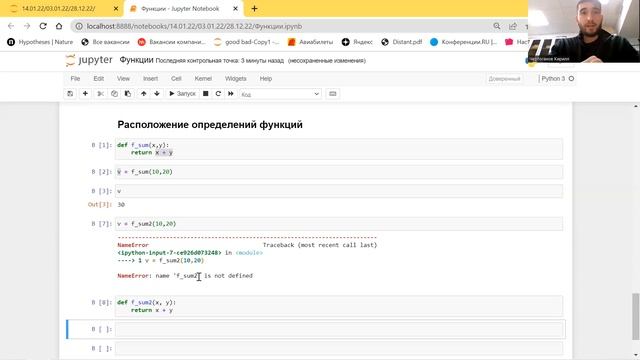Click the def f_sum2(x, y) code cell
The width and height of the screenshot is (640, 360).
[x=339, y=306]
